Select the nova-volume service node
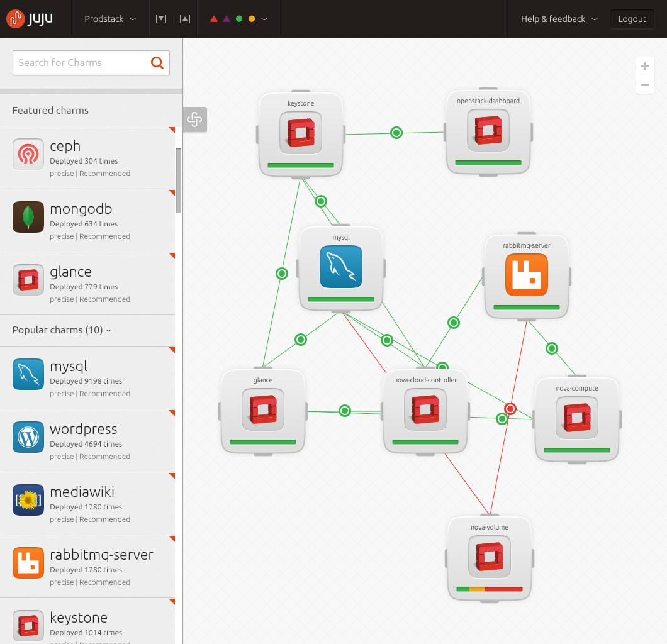667x644 pixels. 490,558
